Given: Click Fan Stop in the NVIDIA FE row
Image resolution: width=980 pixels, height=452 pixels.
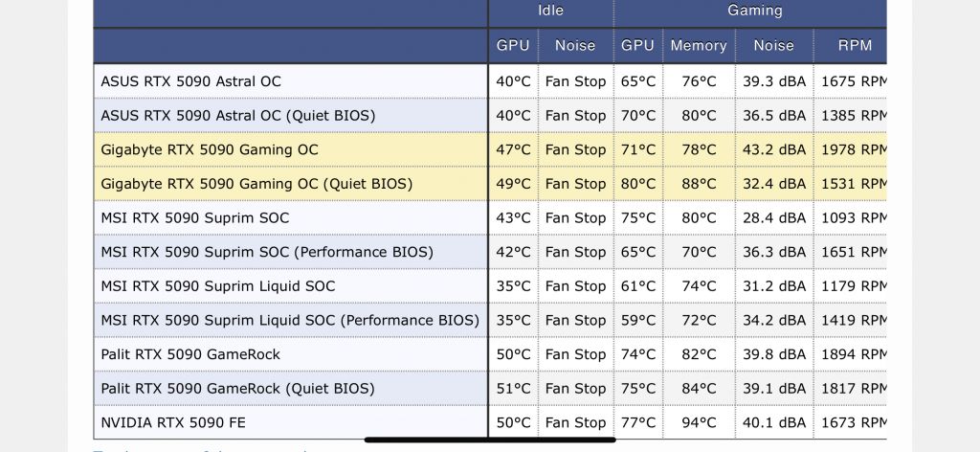Looking at the screenshot, I should click(x=575, y=422).
